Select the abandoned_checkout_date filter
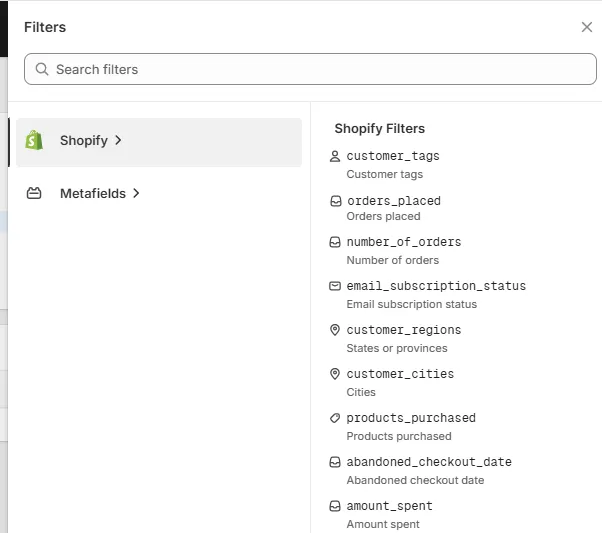 point(429,462)
